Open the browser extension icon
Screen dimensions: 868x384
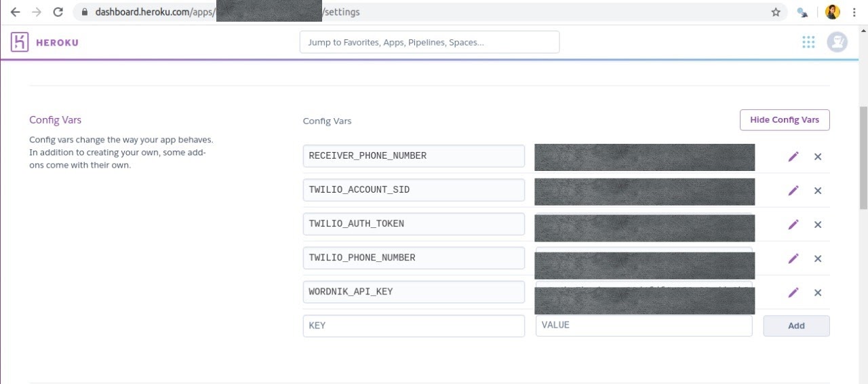point(803,12)
